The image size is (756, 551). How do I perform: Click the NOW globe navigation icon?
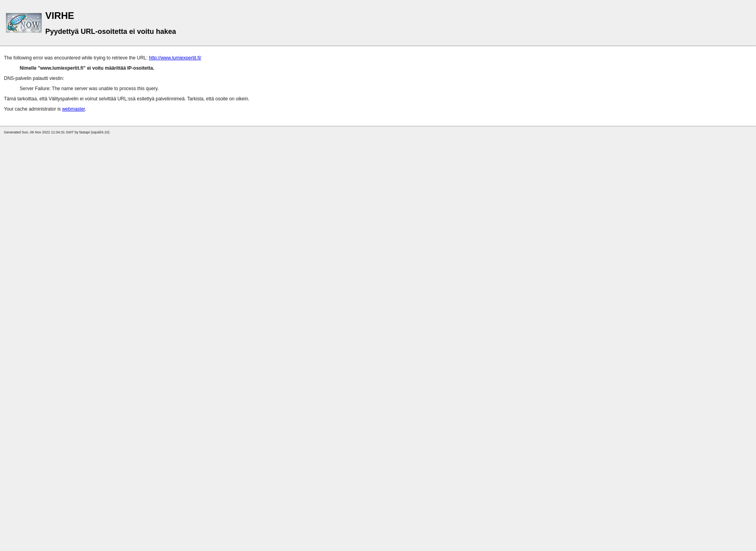pyautogui.click(x=24, y=22)
